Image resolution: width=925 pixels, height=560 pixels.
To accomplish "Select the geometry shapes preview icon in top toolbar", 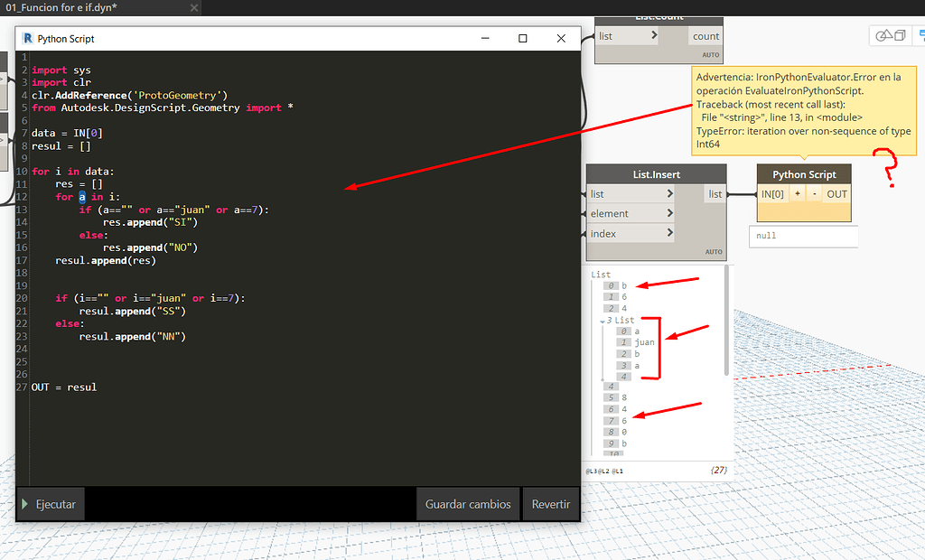I will (x=884, y=35).
